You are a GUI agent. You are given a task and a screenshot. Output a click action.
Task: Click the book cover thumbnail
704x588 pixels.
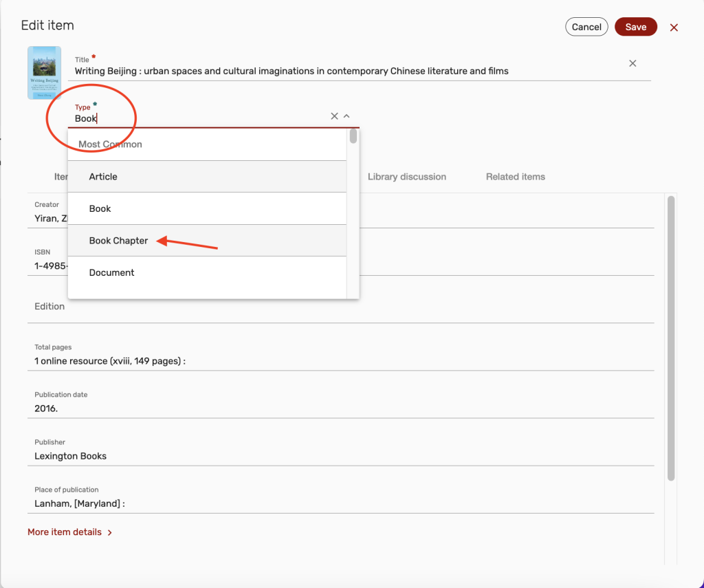[x=44, y=73]
